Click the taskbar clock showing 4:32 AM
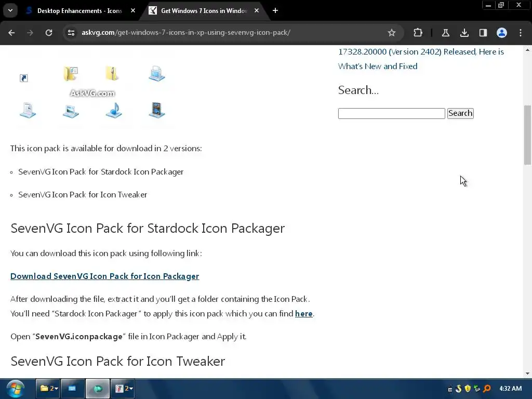This screenshot has height=399, width=532. tap(510, 389)
